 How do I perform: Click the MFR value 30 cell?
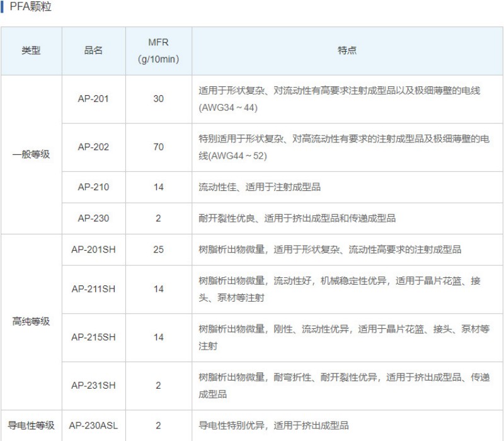(x=158, y=99)
